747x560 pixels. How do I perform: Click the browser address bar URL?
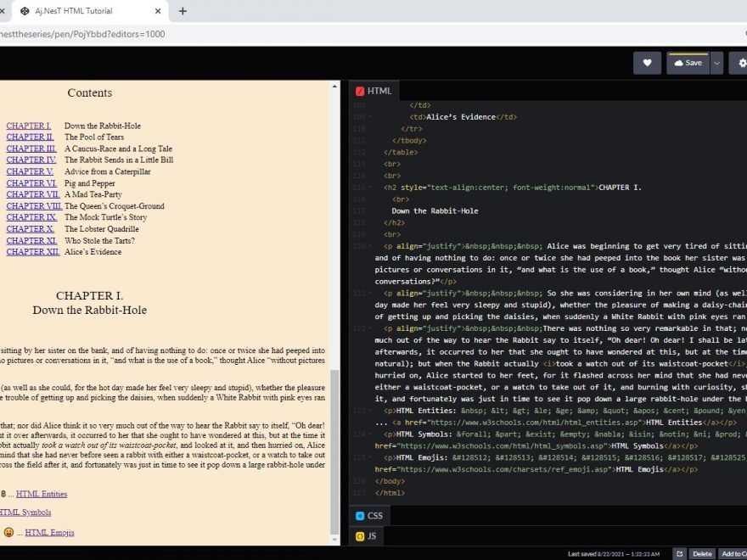85,34
